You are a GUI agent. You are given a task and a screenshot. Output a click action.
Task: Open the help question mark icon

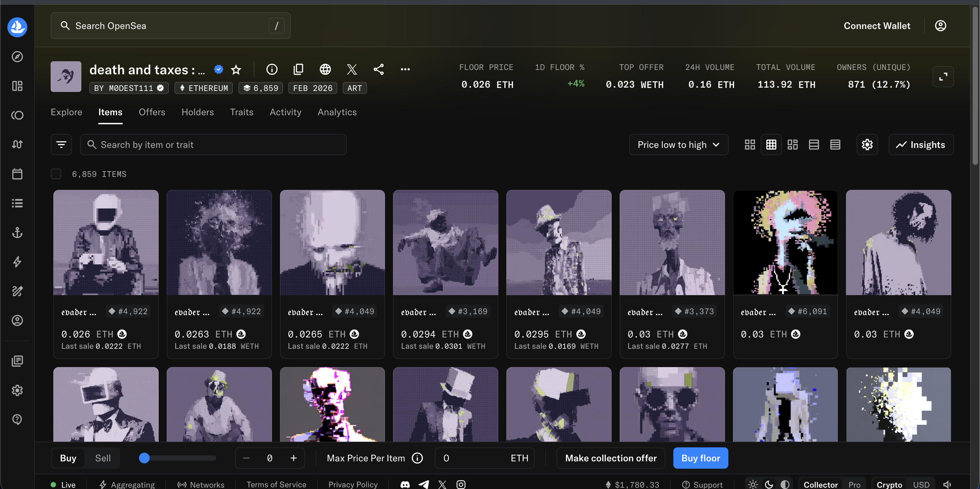tap(17, 419)
